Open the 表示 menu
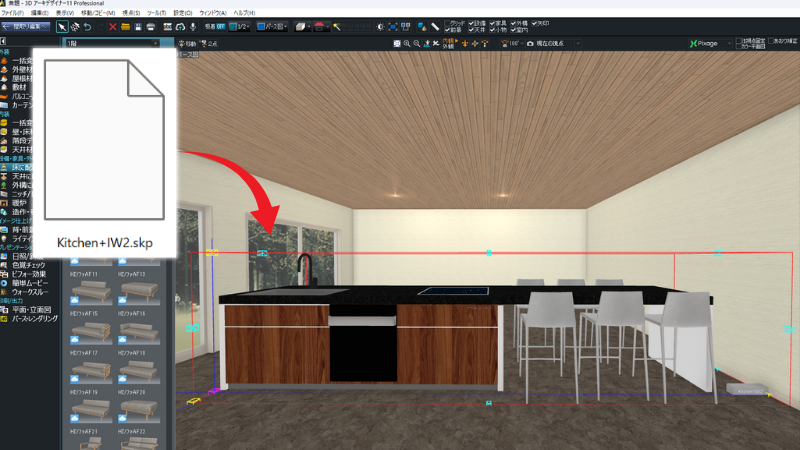Image resolution: width=800 pixels, height=450 pixels. 64,13
